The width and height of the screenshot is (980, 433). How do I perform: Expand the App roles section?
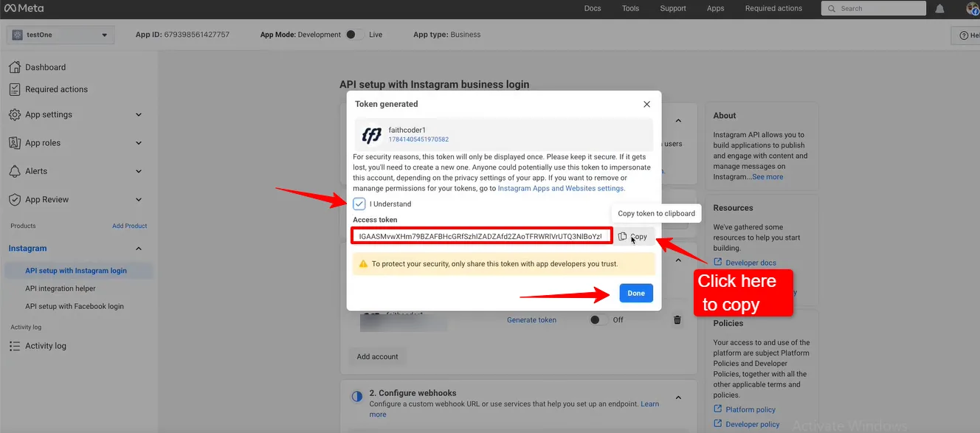(x=139, y=142)
